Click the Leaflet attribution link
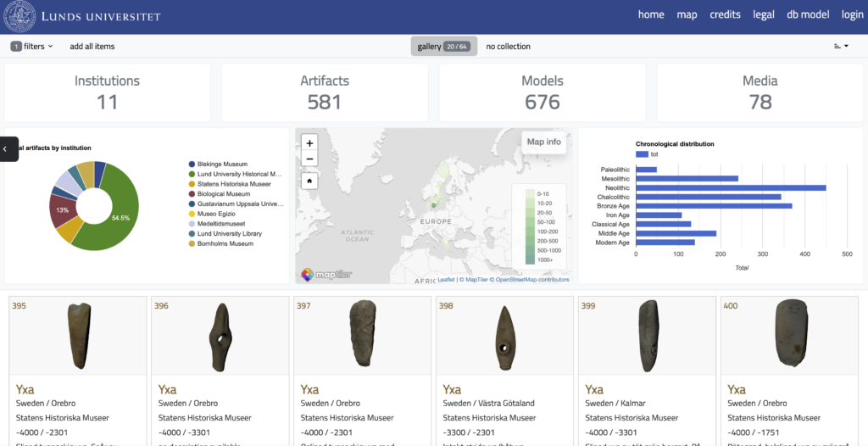Image resolution: width=868 pixels, height=446 pixels. point(446,280)
